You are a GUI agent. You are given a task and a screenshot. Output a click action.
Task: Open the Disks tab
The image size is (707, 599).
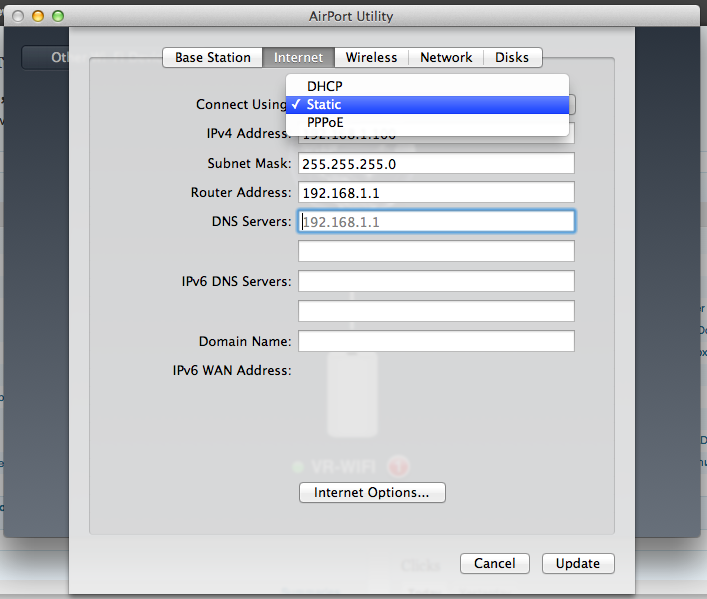click(512, 58)
